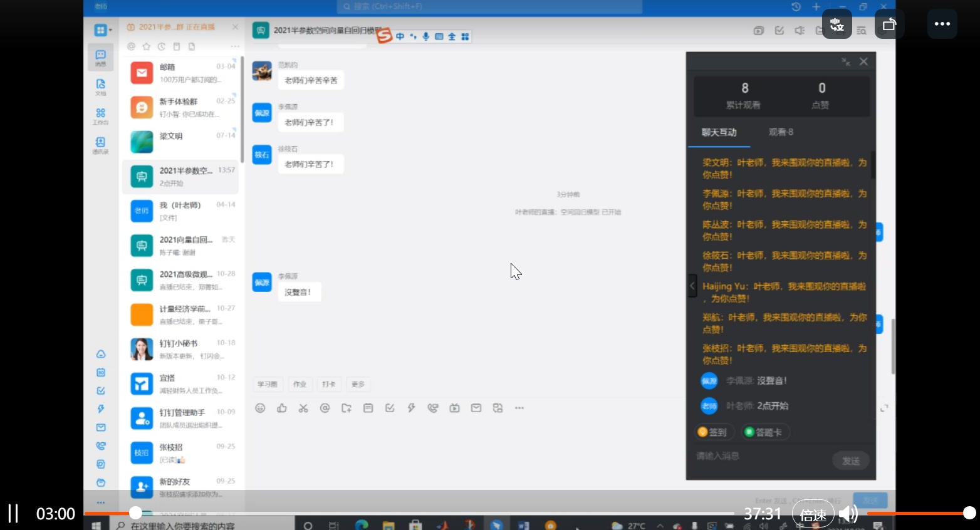Image resolution: width=980 pixels, height=530 pixels.
Task: Open the emoji picker in chat toolbar
Action: pos(260,408)
